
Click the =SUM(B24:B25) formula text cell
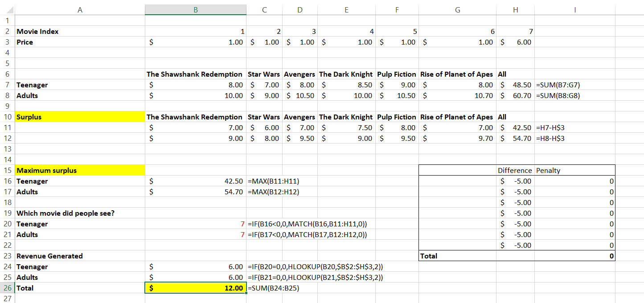coord(273,288)
